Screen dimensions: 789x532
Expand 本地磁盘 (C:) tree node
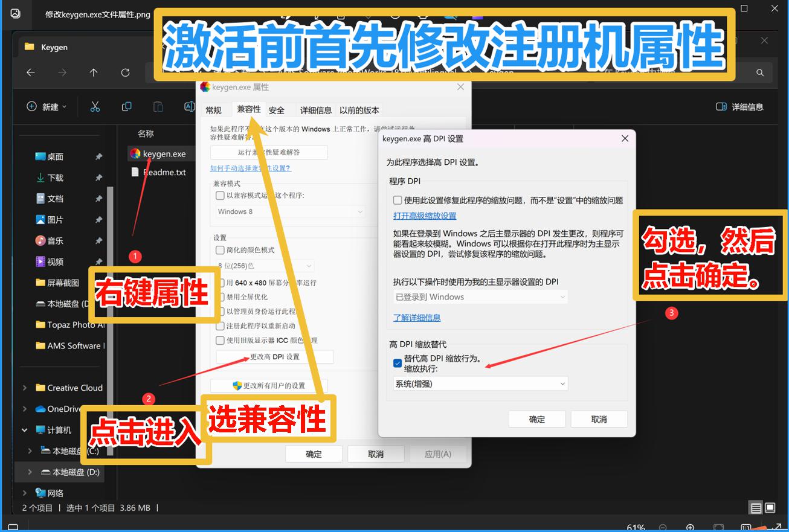tap(30, 451)
